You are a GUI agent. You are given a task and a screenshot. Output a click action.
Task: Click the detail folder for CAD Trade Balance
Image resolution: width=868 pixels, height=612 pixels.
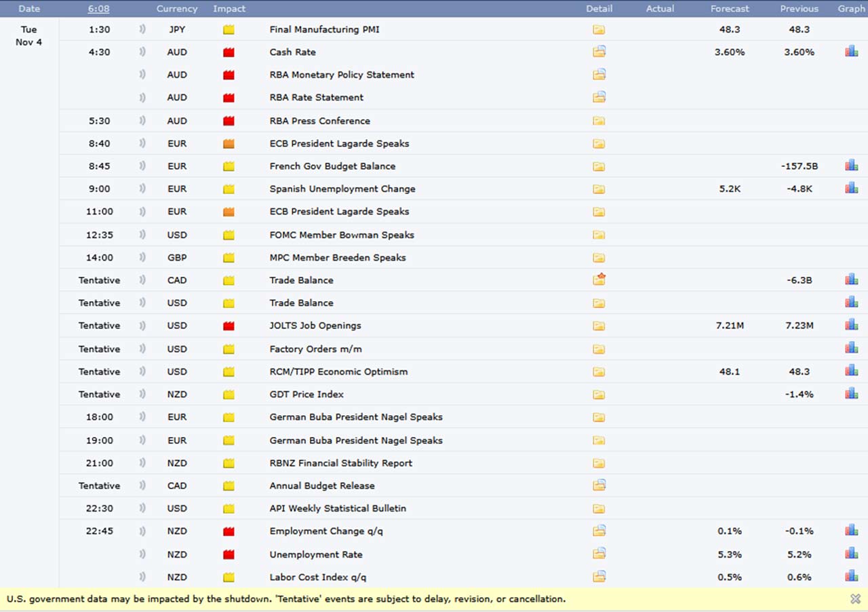(x=599, y=280)
